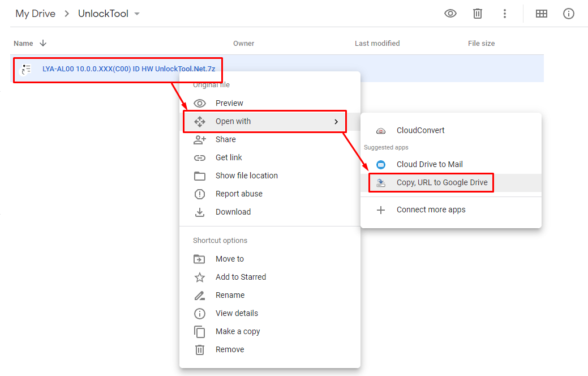Sort by Last modified column header
This screenshot has width=588, height=376.
377,44
